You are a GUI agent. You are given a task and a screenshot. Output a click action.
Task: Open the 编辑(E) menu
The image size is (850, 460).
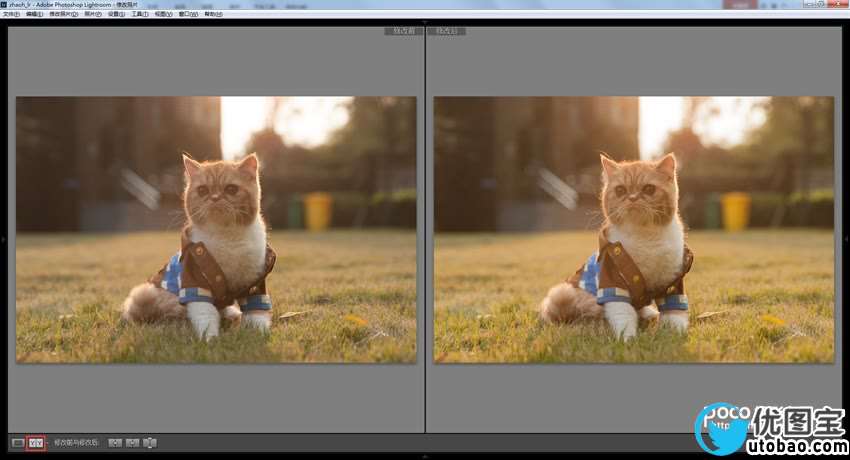click(x=34, y=14)
